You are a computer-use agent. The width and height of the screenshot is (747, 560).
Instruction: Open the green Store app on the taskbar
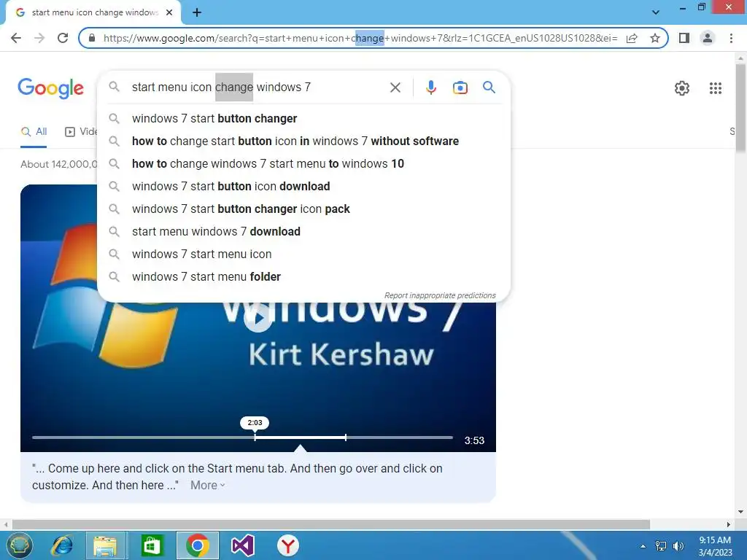(152, 545)
